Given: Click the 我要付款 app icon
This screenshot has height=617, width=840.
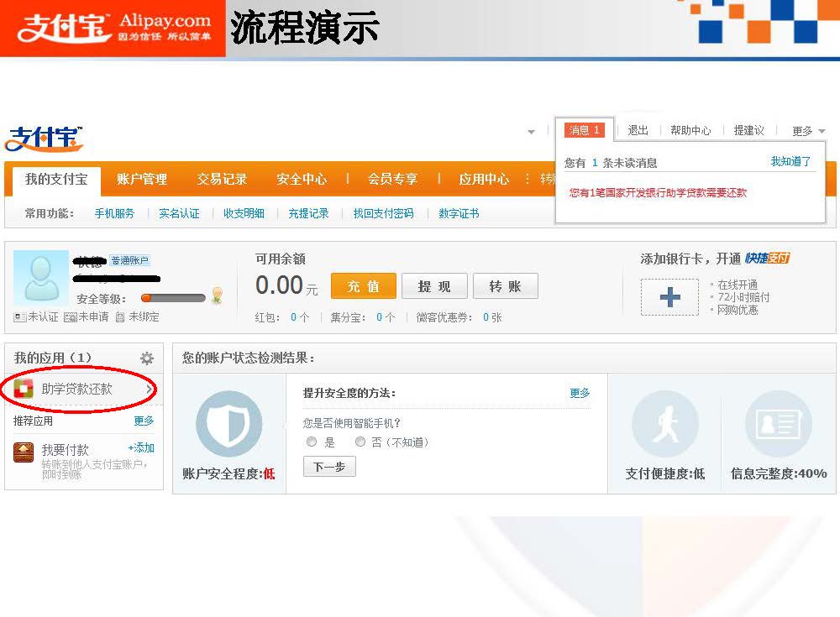Looking at the screenshot, I should coord(23,452).
